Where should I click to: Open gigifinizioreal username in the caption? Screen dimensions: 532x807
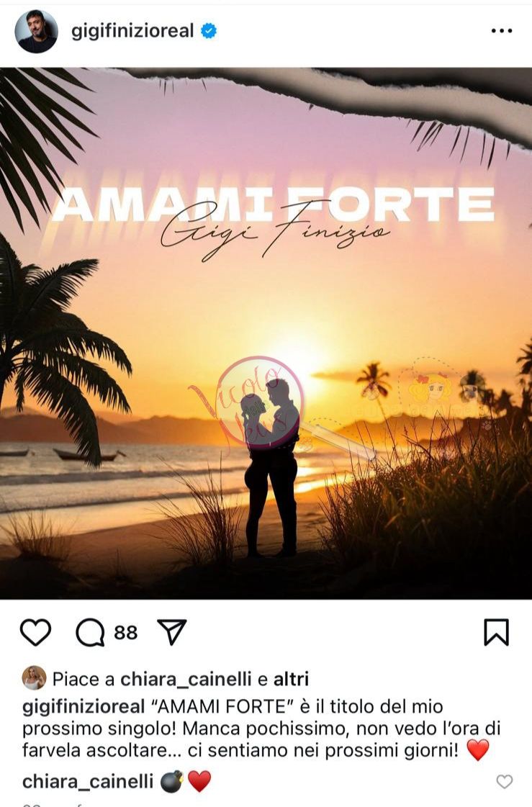coord(84,707)
